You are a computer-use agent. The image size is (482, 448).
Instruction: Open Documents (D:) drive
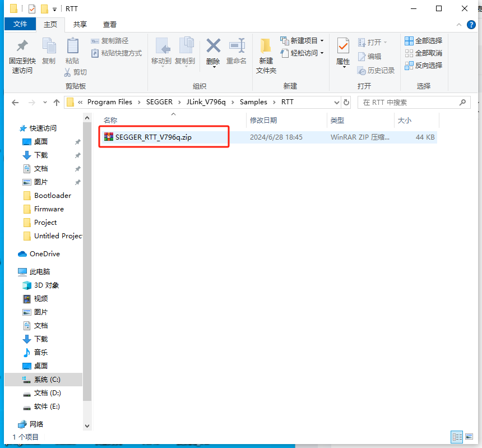tap(47, 393)
